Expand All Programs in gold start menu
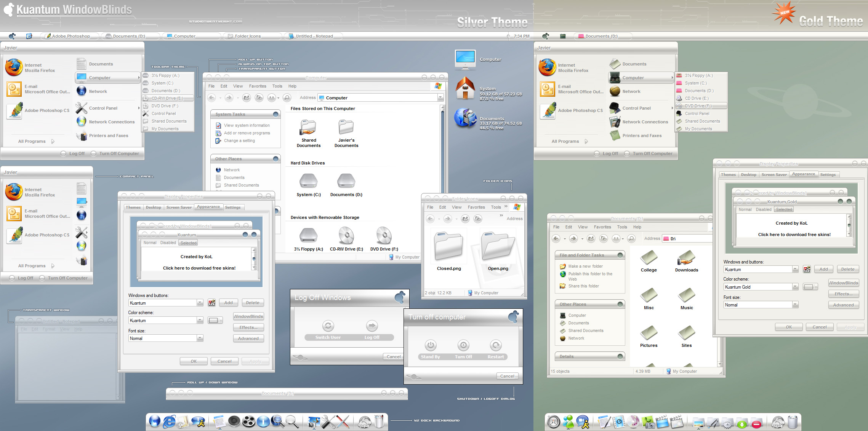The image size is (868, 431). click(x=570, y=141)
